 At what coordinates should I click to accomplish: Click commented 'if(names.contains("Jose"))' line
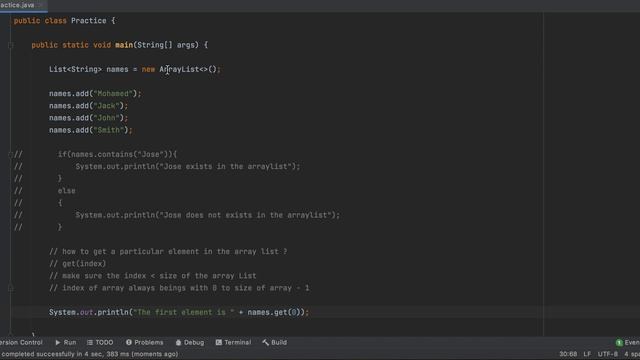pyautogui.click(x=118, y=154)
